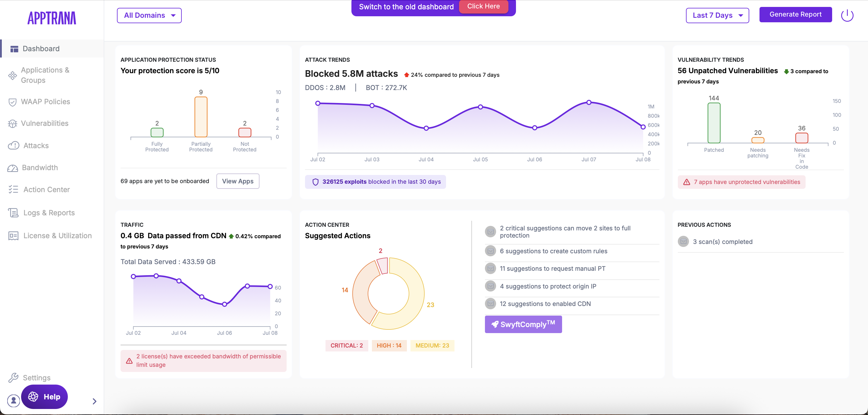Screen dimensions: 868x415
Task: Select the Attacks sidebar item
Action: click(36, 145)
